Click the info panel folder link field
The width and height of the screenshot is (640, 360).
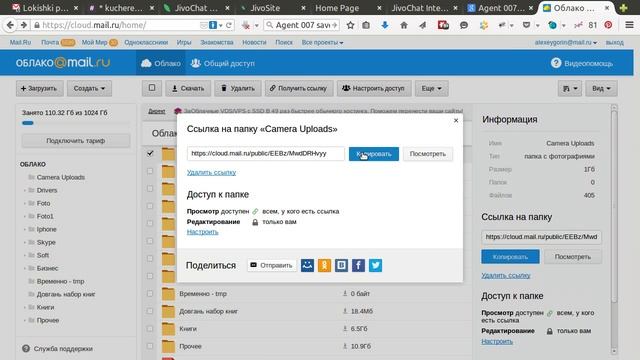pos(541,237)
